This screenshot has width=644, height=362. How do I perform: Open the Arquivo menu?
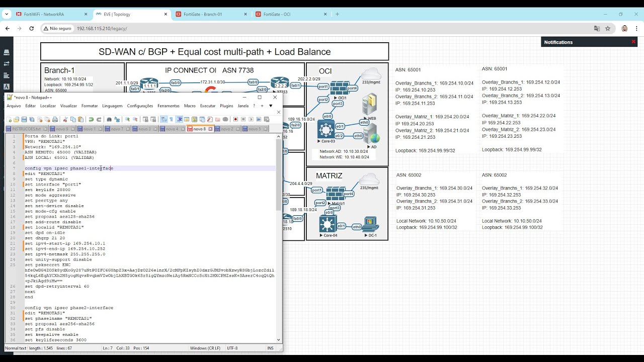coord(14,106)
